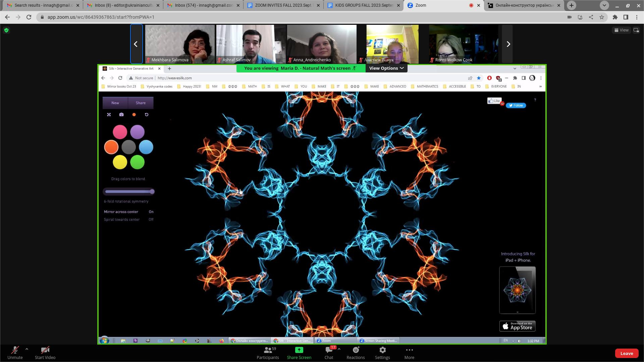
Task: Toggle Start Video camera button
Action: click(x=45, y=351)
